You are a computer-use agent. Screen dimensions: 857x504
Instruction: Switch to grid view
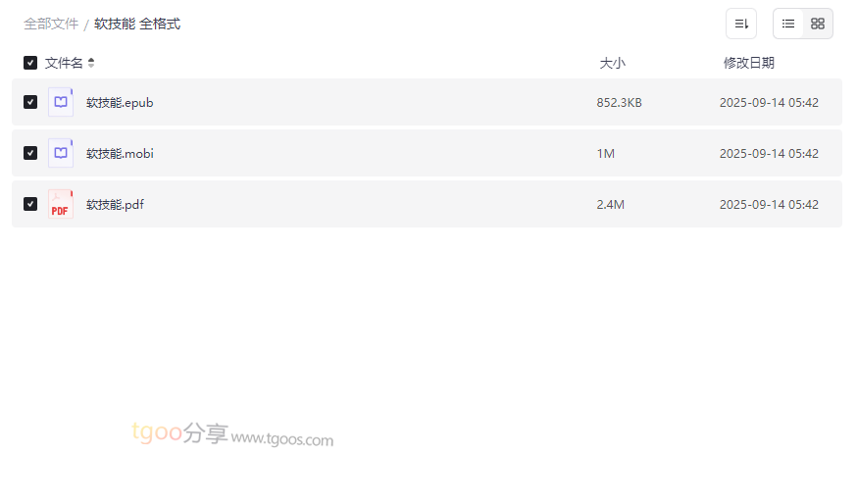pos(818,24)
